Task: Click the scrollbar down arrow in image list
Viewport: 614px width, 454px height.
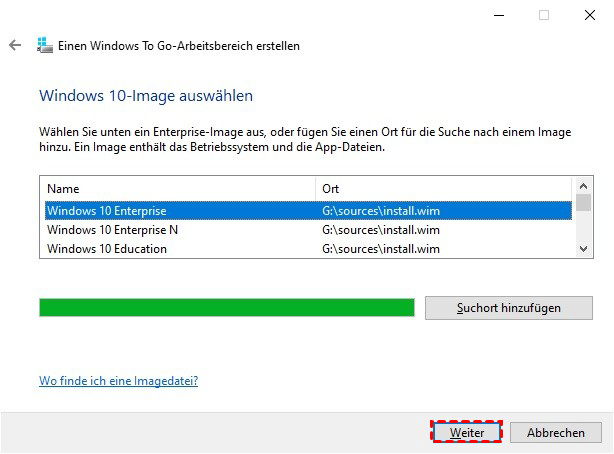Action: point(584,248)
